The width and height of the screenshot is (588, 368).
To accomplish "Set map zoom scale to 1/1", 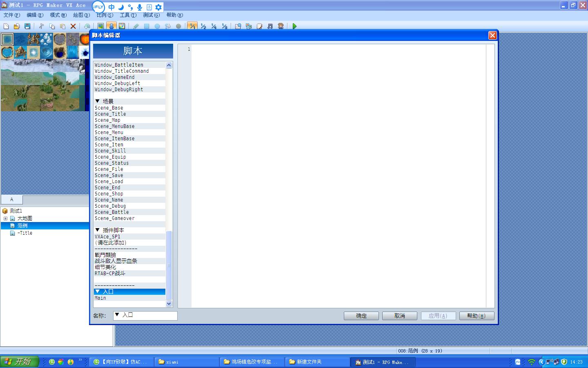I will (x=192, y=26).
